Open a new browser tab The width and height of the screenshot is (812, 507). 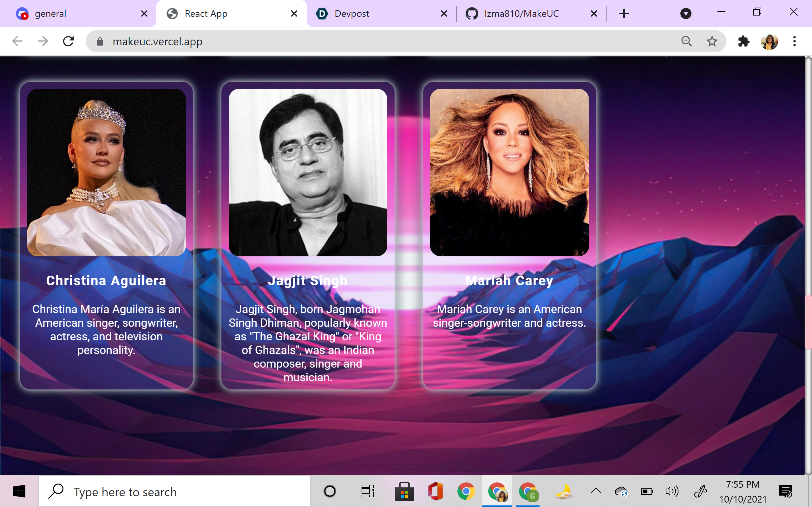click(624, 13)
